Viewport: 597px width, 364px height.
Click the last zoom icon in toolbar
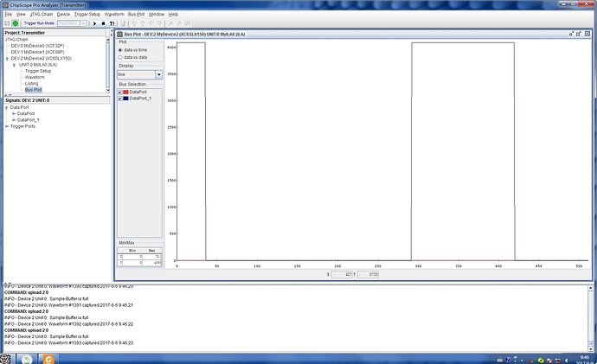coord(188,23)
